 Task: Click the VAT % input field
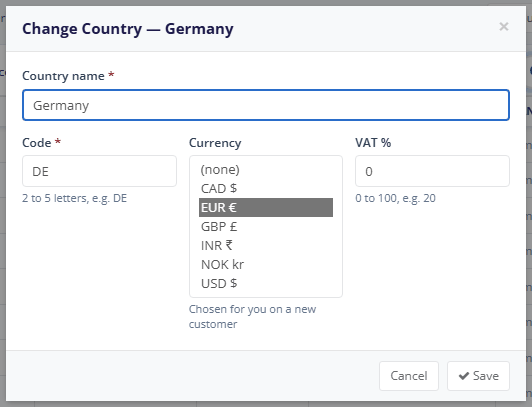[432, 171]
